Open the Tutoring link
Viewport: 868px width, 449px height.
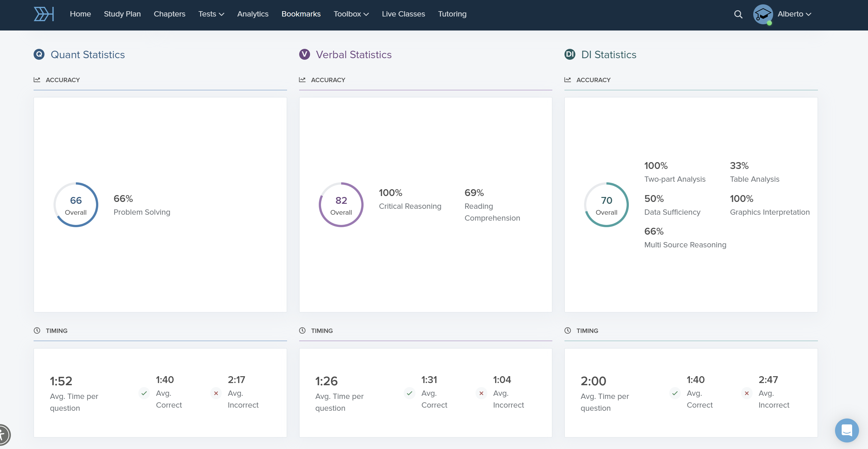[452, 14]
